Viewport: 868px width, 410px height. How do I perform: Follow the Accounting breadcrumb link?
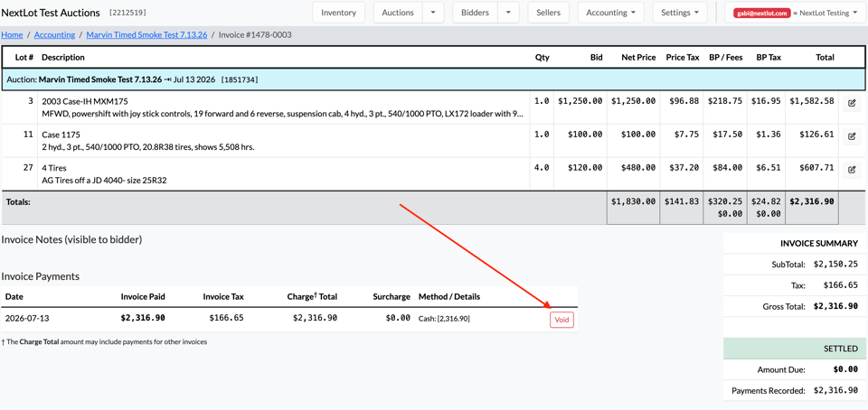54,35
